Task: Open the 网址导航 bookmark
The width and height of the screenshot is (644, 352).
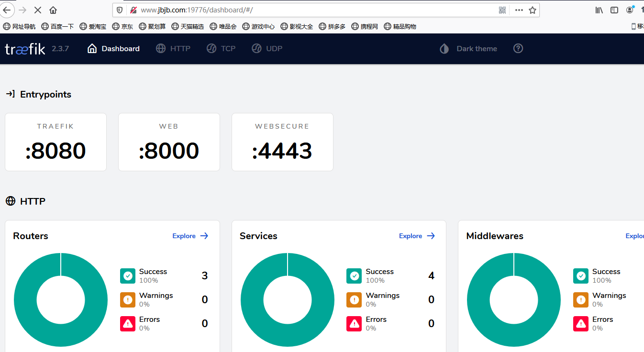Action: (19, 27)
